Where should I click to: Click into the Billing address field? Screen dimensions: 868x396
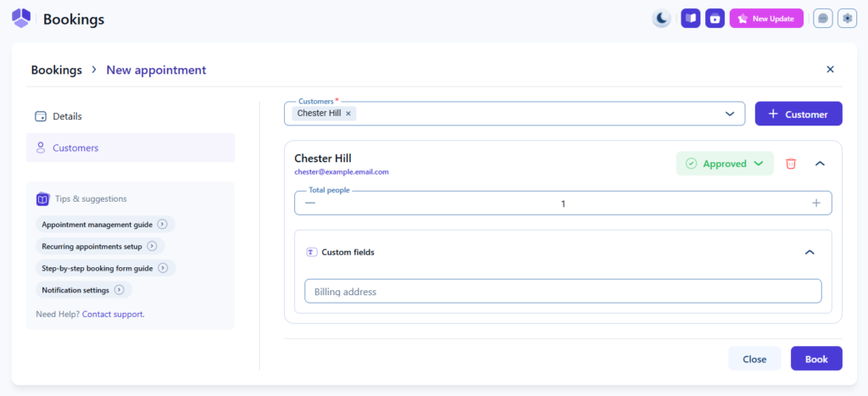(x=563, y=292)
